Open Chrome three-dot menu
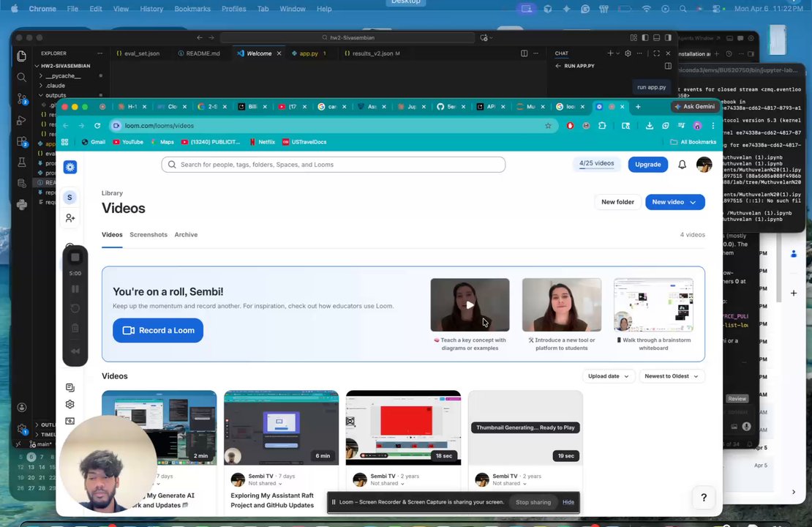This screenshot has width=812, height=527. coord(713,125)
